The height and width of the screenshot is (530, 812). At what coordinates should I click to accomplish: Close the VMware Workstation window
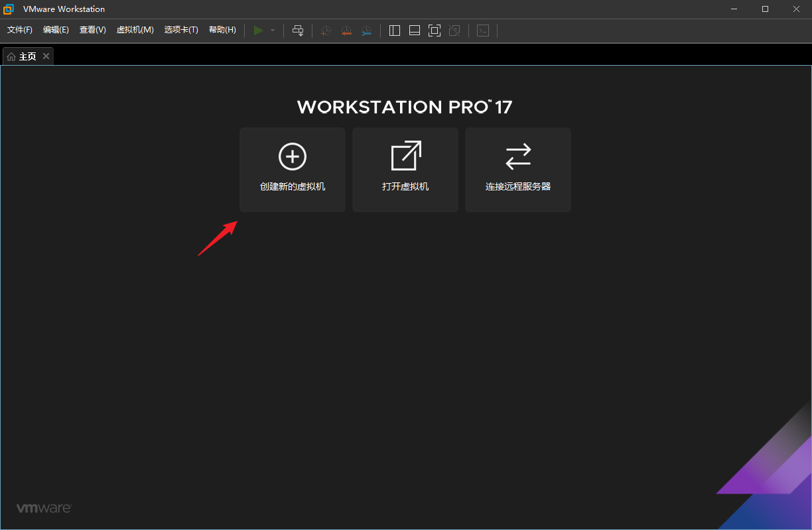tap(796, 9)
